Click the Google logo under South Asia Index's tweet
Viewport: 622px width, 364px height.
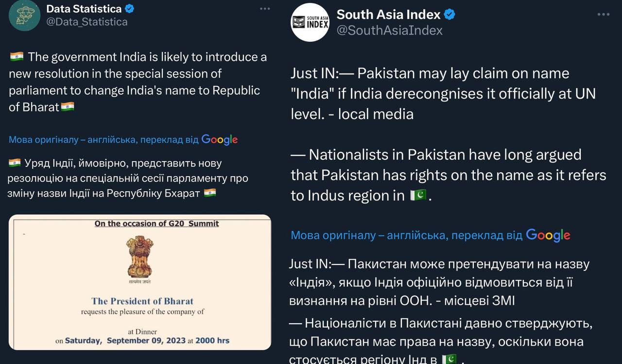[548, 235]
